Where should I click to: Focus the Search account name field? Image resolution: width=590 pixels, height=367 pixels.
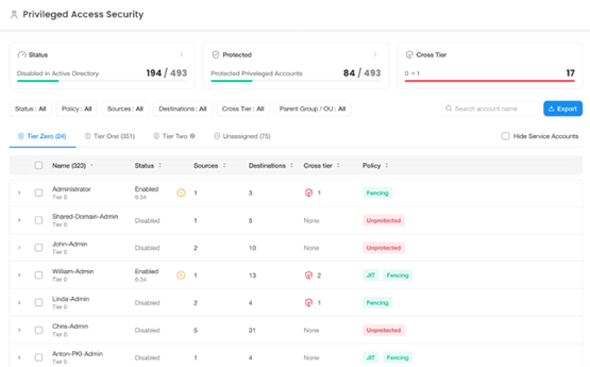[x=490, y=109]
